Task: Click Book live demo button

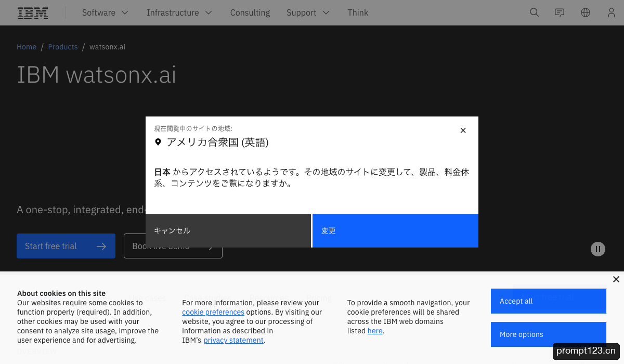Action: click(x=173, y=246)
